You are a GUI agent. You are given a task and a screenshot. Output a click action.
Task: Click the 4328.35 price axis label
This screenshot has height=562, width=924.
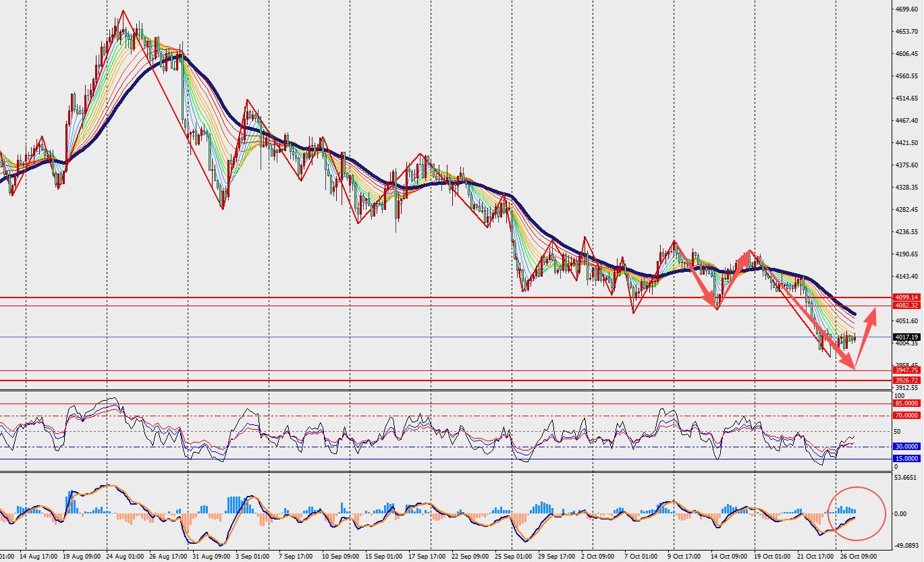point(906,188)
